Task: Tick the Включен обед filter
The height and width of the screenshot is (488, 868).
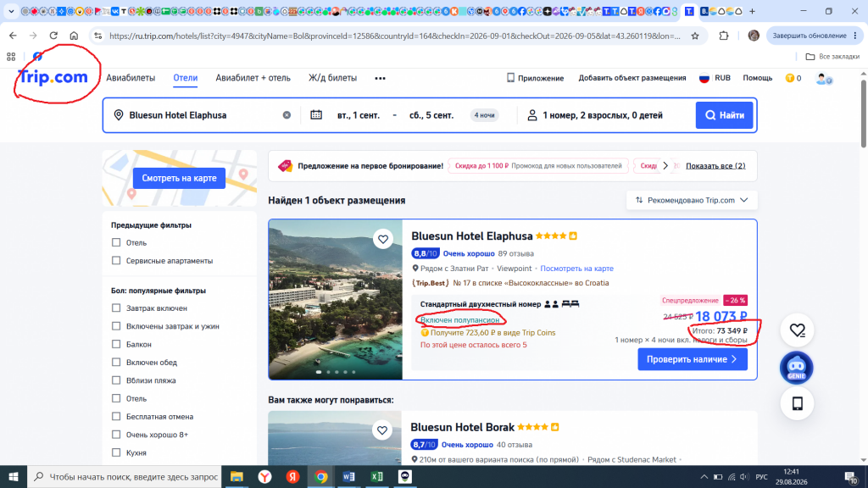Action: 115,362
